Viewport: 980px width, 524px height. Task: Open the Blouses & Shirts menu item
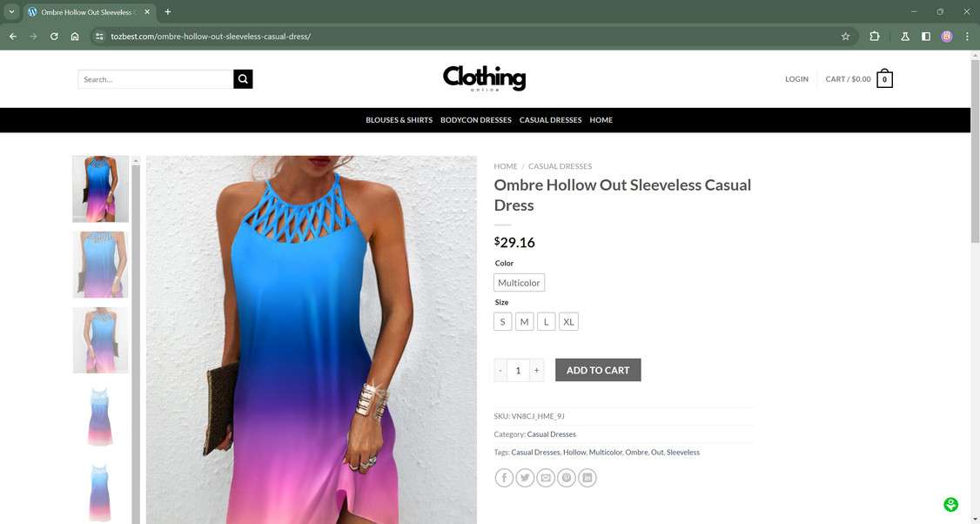click(399, 120)
